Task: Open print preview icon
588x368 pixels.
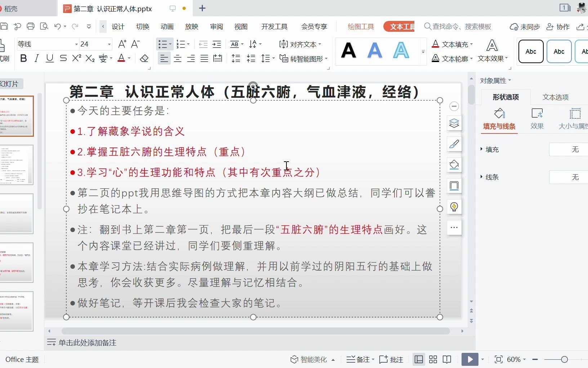Action: pos(44,26)
